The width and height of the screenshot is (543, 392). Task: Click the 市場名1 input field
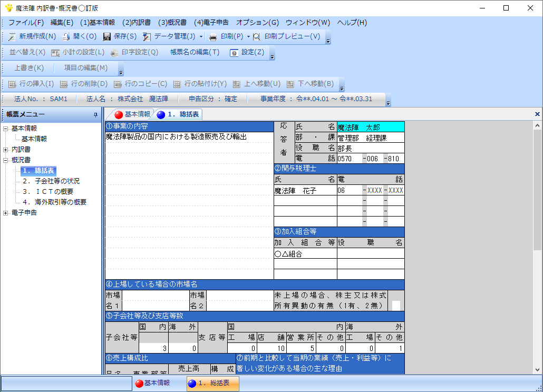[x=156, y=301]
